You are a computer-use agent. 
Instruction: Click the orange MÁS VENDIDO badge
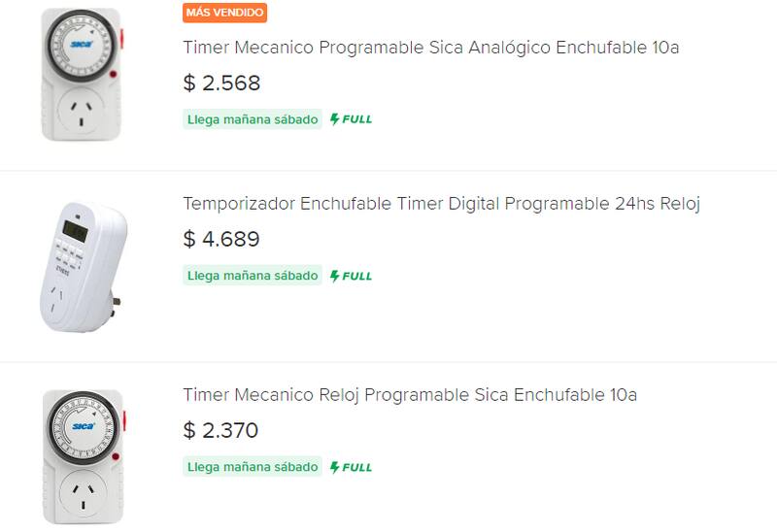tap(224, 13)
